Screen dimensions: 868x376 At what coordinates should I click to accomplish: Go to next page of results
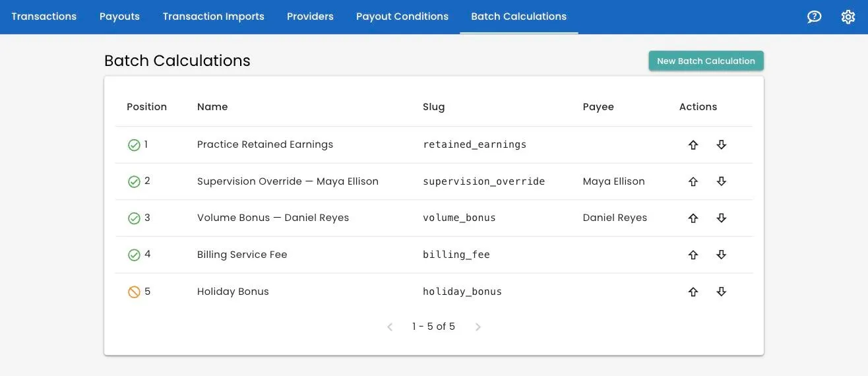tap(478, 327)
